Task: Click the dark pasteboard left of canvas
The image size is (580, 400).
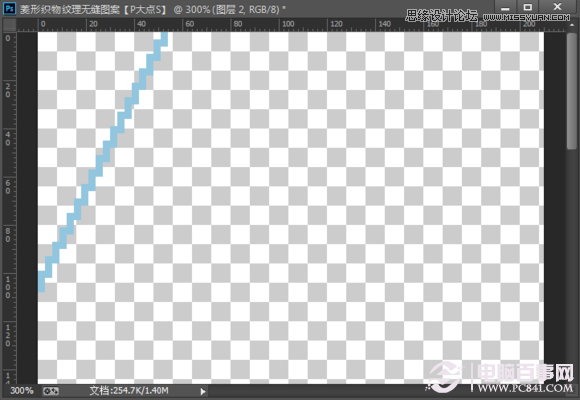Action: 27,207
